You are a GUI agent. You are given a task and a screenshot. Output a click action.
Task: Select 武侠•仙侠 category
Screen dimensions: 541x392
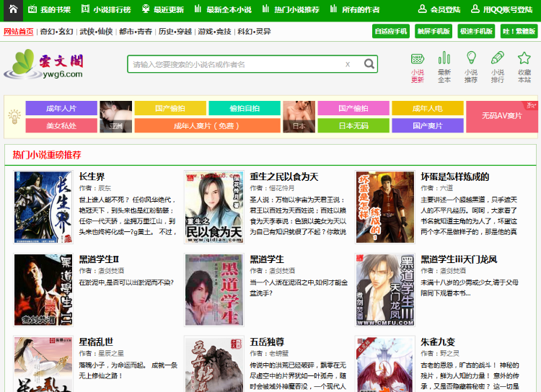point(96,32)
